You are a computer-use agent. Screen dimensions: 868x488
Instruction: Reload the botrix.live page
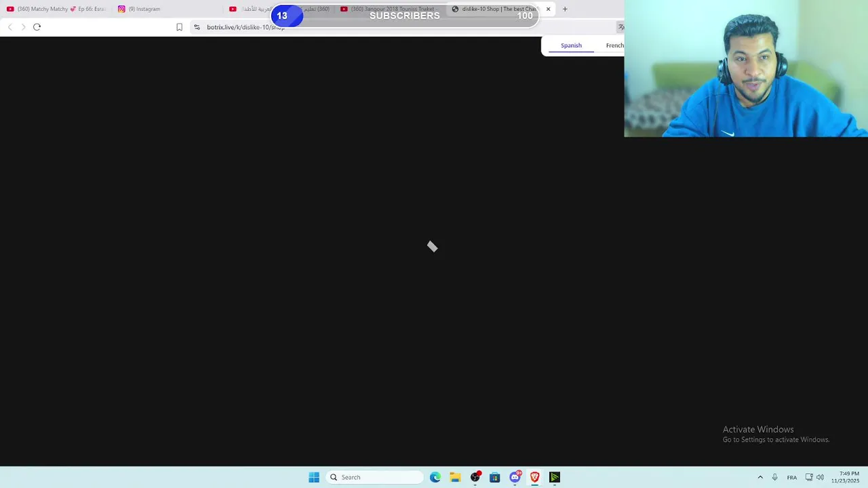[x=37, y=27]
